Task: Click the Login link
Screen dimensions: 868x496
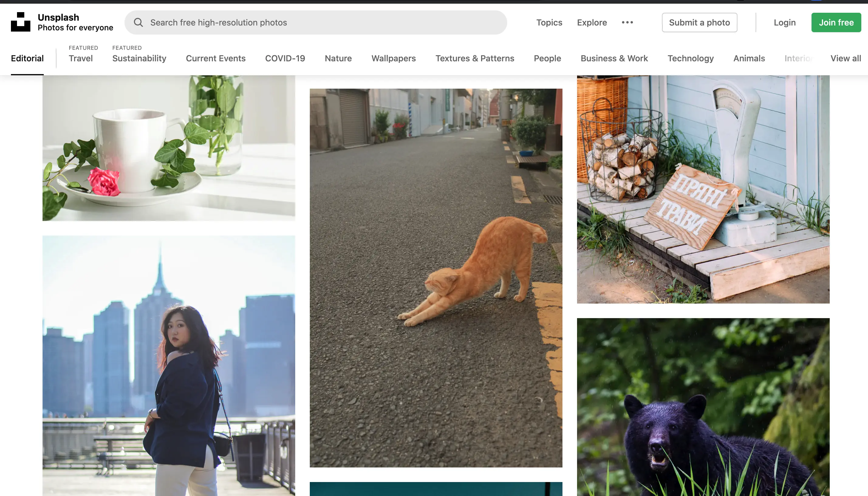Action: coord(784,22)
